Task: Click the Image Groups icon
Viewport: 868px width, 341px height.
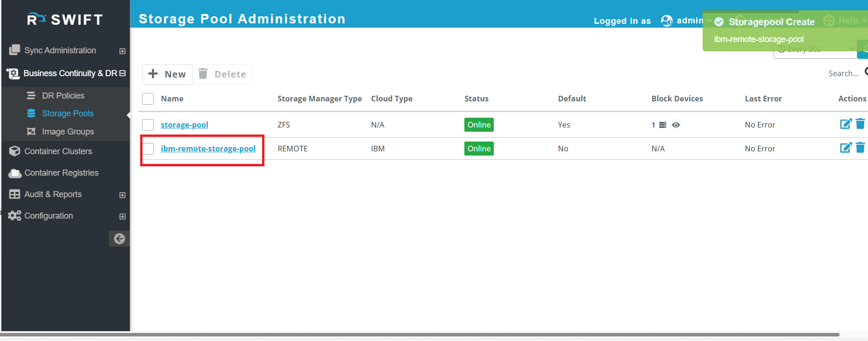Action: pos(31,131)
